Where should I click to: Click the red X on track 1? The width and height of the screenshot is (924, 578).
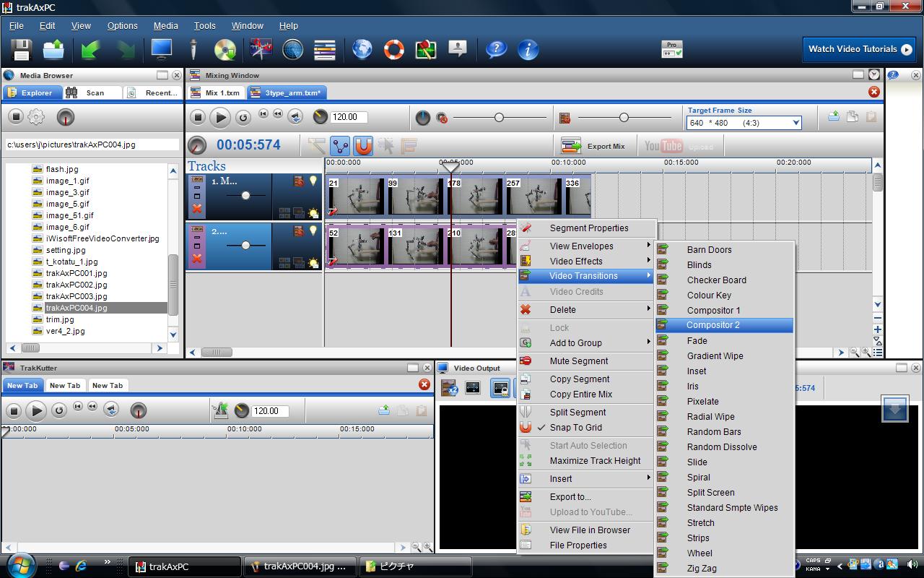tap(196, 209)
